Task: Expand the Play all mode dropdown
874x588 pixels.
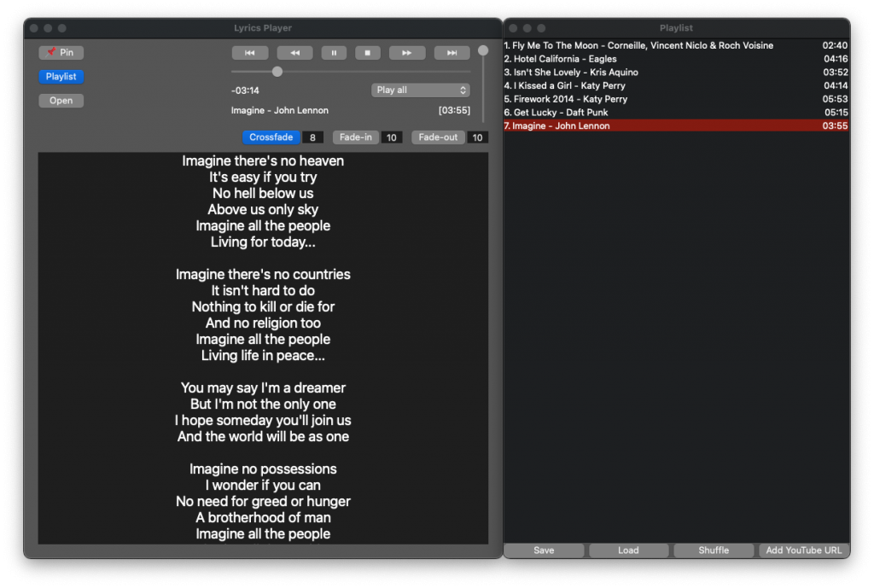Action: point(420,90)
